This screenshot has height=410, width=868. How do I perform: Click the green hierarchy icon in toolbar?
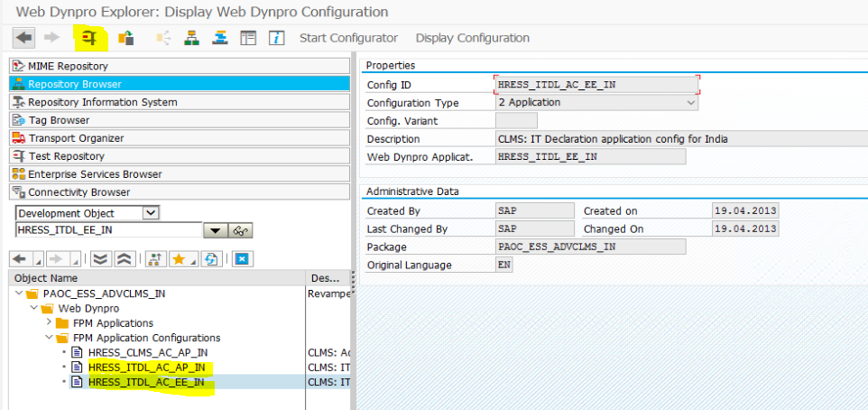pos(191,38)
